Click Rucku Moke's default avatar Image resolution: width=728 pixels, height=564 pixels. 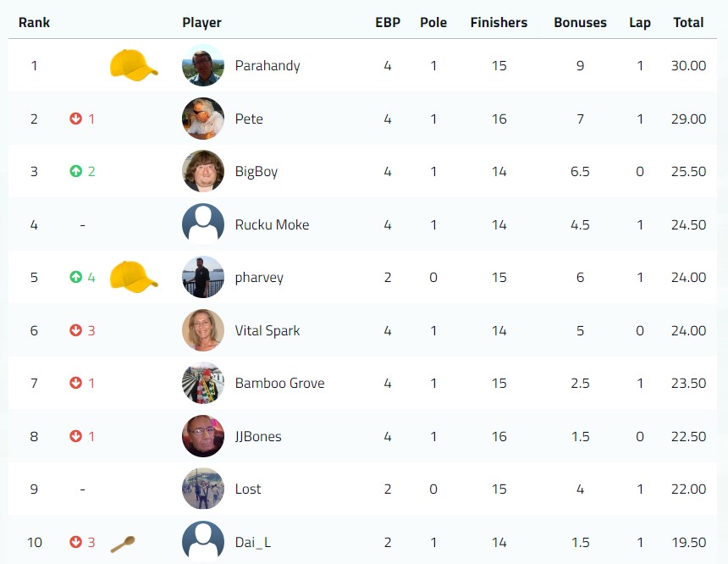(x=203, y=224)
